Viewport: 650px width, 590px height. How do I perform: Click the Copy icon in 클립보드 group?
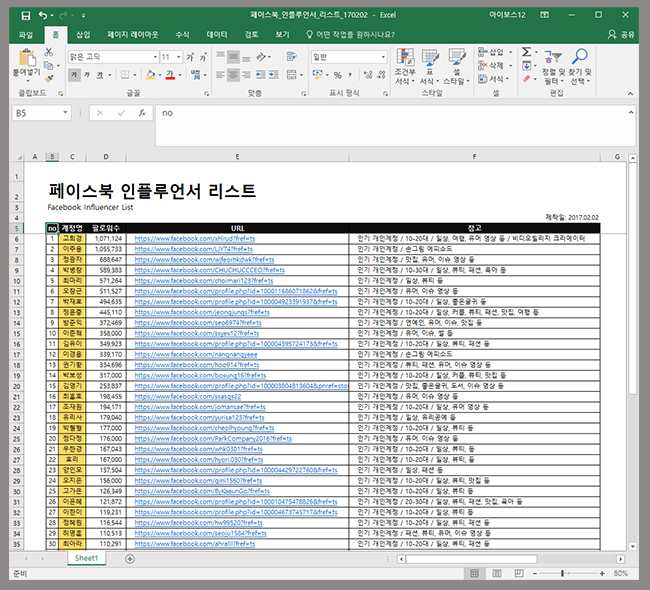(x=49, y=66)
